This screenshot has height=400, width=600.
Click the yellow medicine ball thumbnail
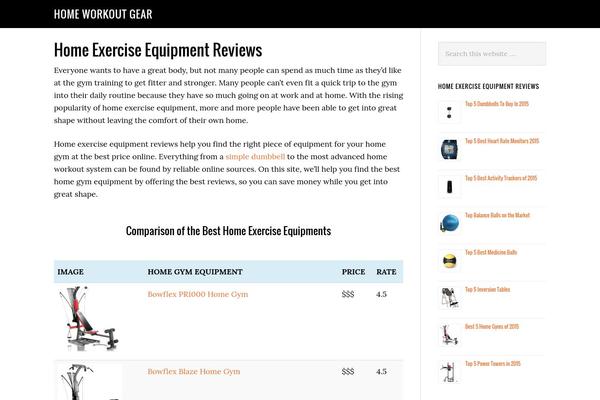449,261
